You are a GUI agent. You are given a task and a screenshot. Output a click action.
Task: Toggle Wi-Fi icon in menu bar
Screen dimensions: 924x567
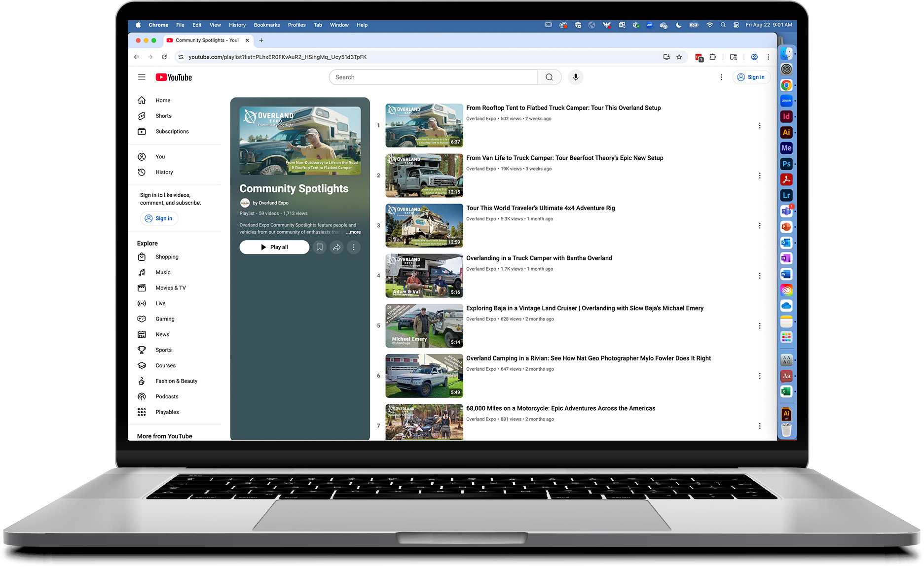point(709,25)
